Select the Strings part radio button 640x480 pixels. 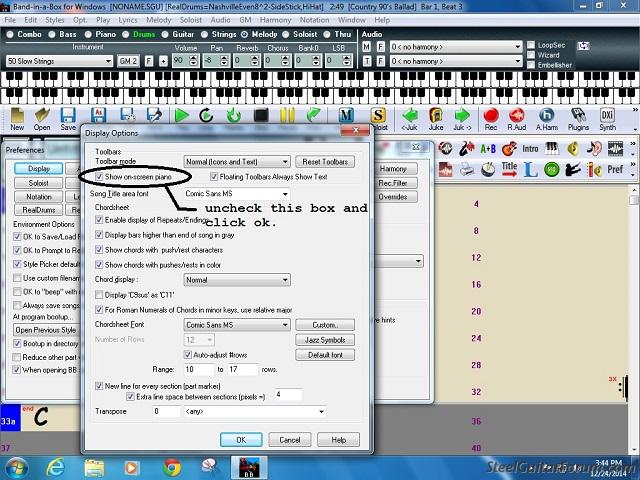click(x=204, y=34)
